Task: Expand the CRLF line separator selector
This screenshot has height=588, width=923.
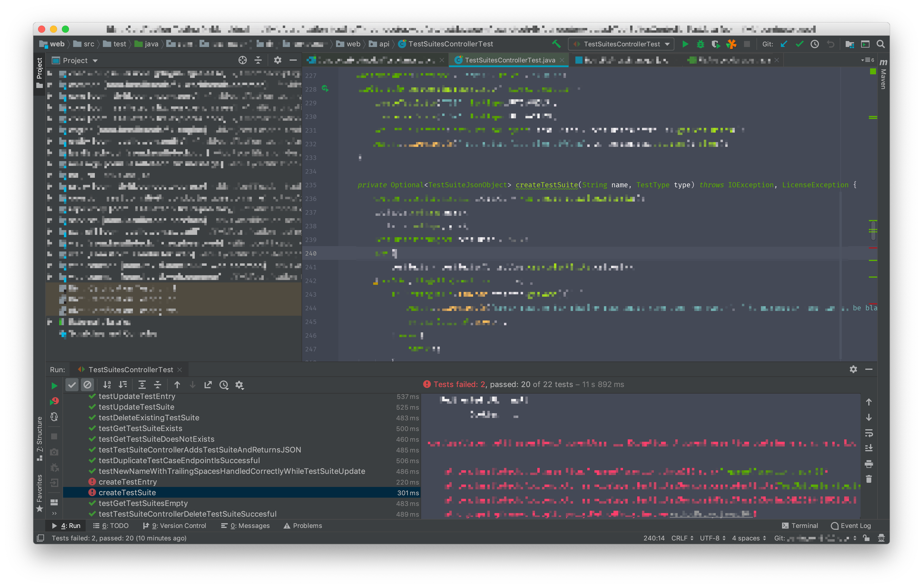Action: coord(682,538)
